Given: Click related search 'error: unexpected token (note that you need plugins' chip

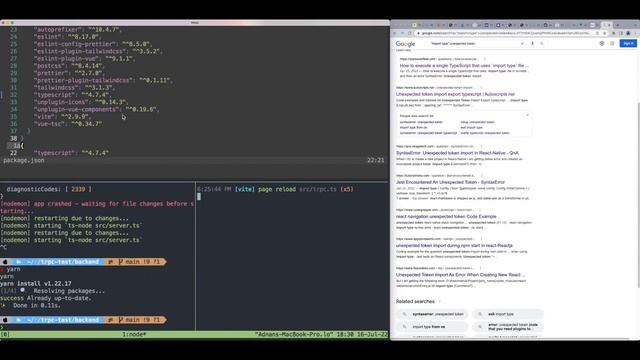Looking at the screenshot, I should point(508,327).
